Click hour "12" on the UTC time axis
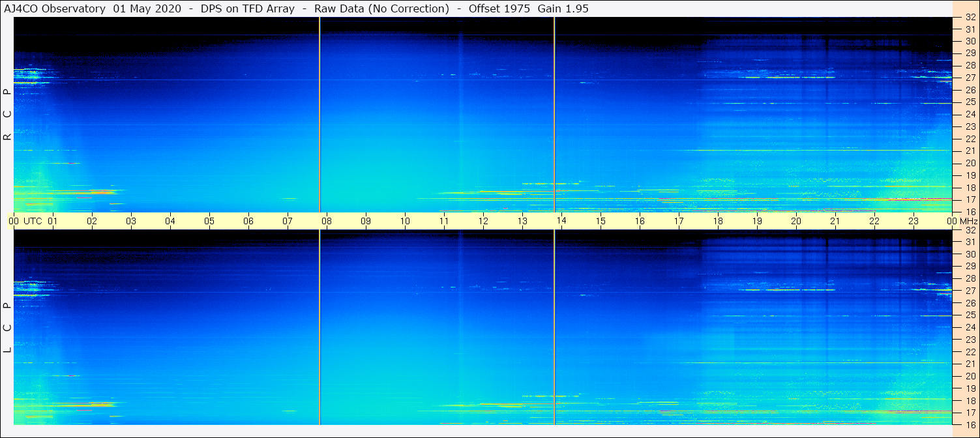The image size is (980, 438). (x=483, y=221)
